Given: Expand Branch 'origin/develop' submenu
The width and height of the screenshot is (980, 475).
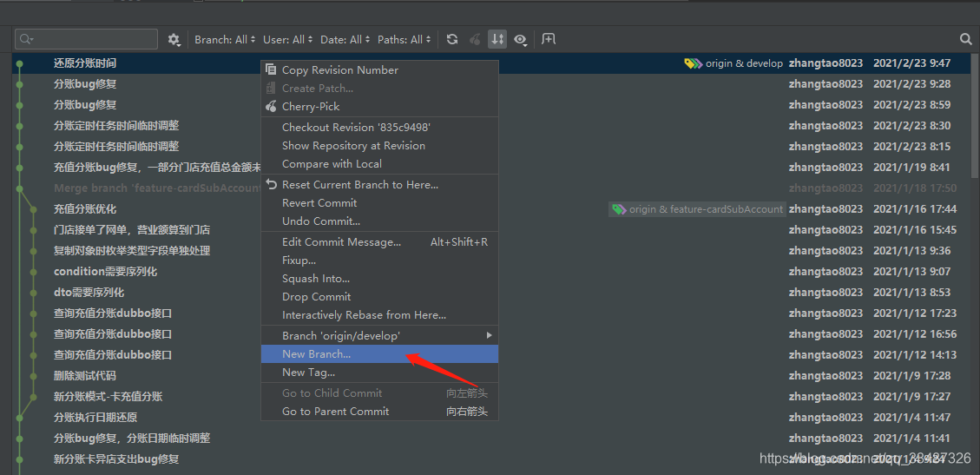Looking at the screenshot, I should tap(379, 335).
